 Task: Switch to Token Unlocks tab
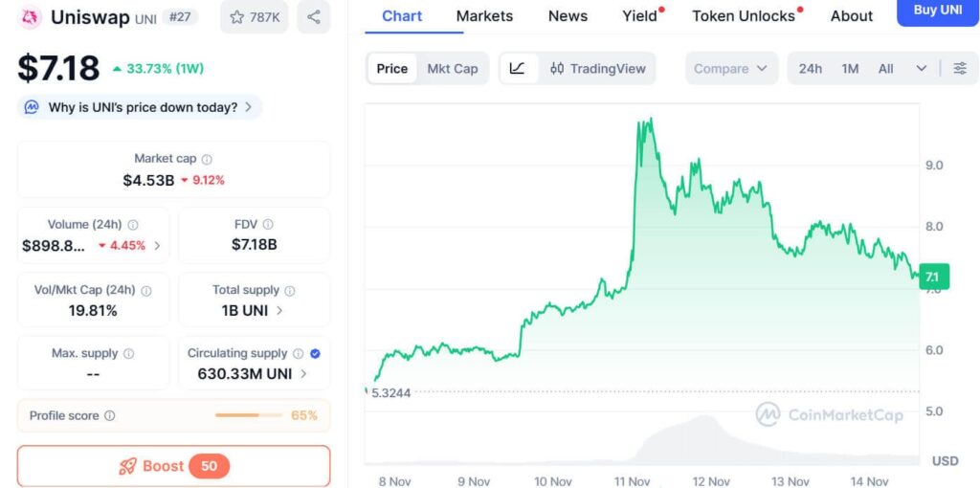tap(744, 15)
